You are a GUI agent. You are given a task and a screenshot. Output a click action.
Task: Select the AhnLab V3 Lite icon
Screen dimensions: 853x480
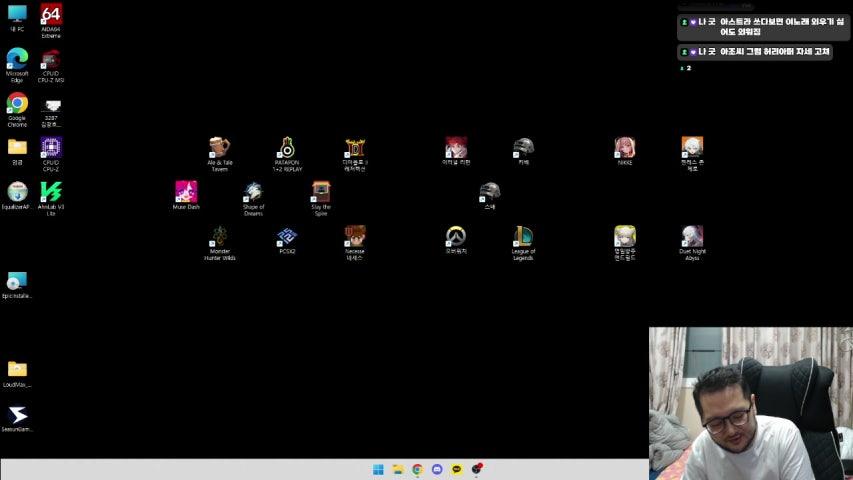coord(51,191)
